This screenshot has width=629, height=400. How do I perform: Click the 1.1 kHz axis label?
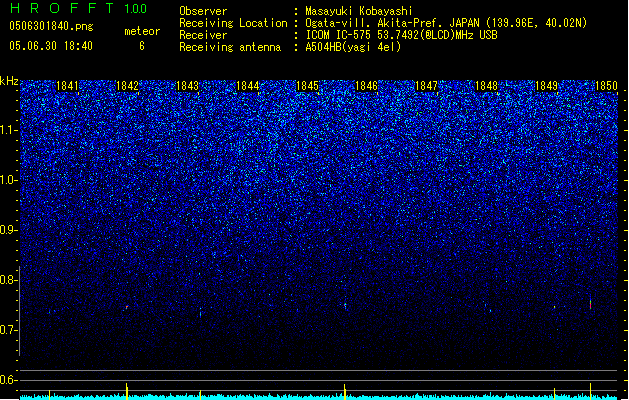[x=9, y=130]
